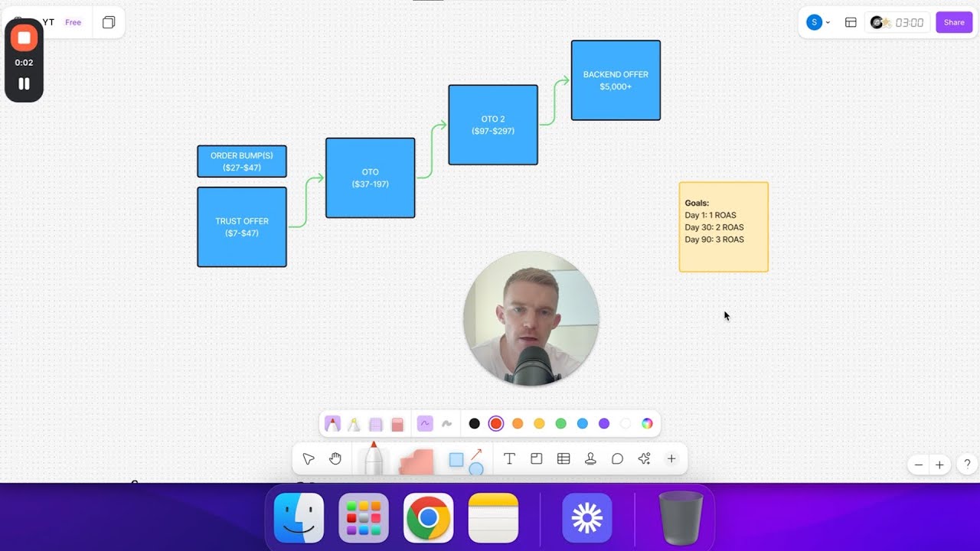
Task: Pick the white drawing color
Action: pyautogui.click(x=626, y=423)
